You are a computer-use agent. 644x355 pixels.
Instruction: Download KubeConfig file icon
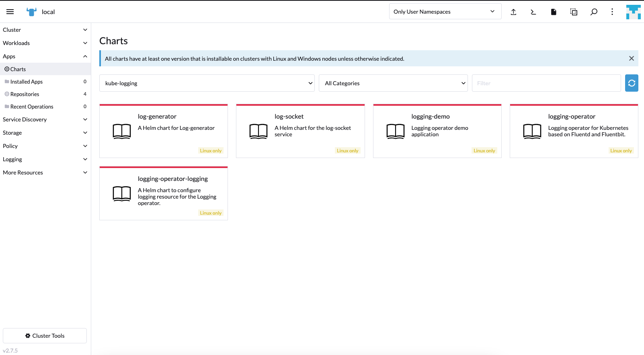pyautogui.click(x=554, y=12)
